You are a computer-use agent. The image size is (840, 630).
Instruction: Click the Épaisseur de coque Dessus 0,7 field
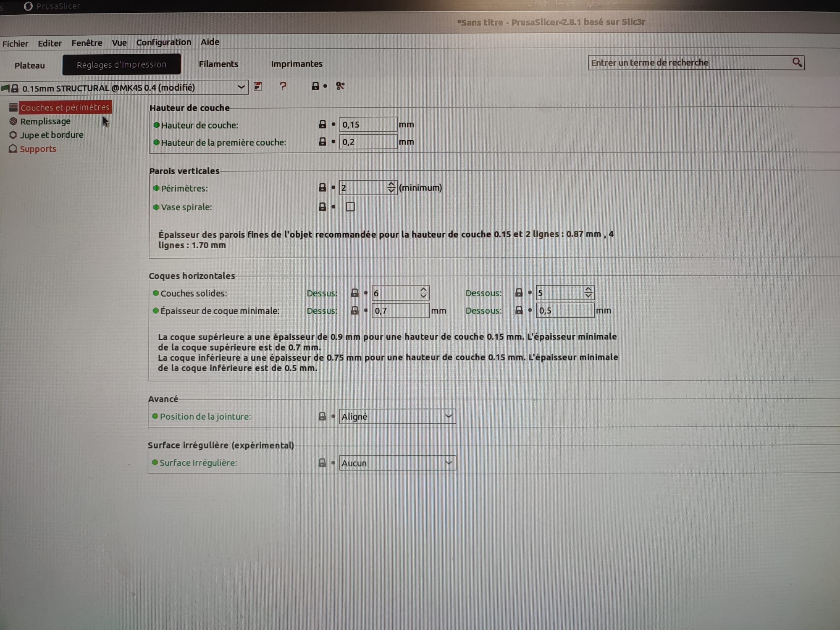point(400,311)
